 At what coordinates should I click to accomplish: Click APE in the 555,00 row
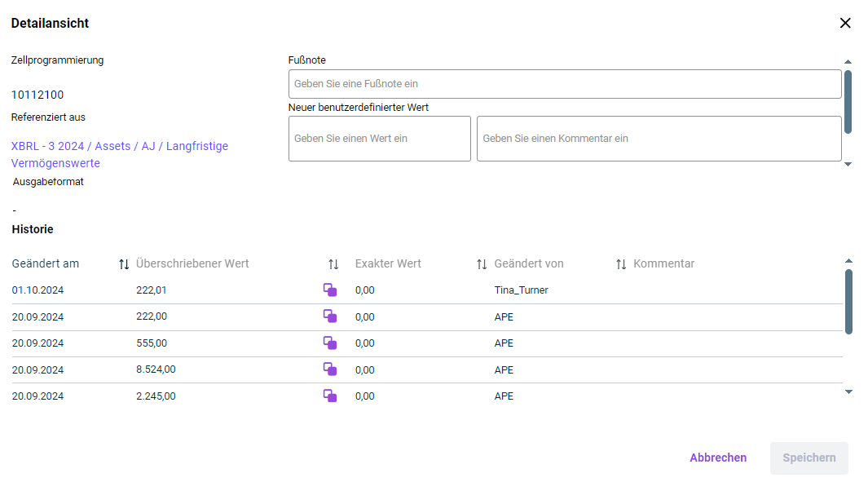(504, 343)
